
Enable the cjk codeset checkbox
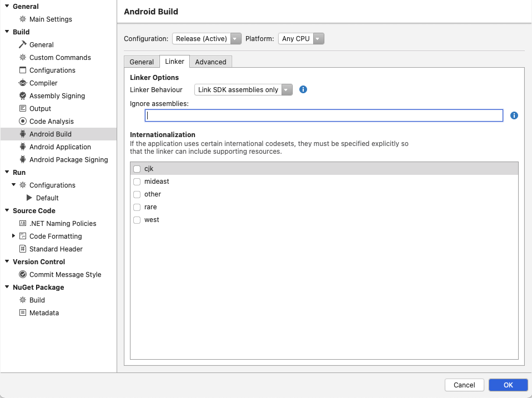137,169
